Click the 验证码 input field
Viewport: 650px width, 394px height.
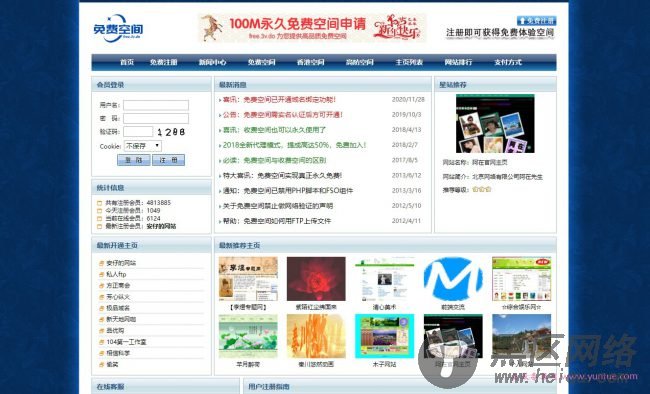point(138,131)
